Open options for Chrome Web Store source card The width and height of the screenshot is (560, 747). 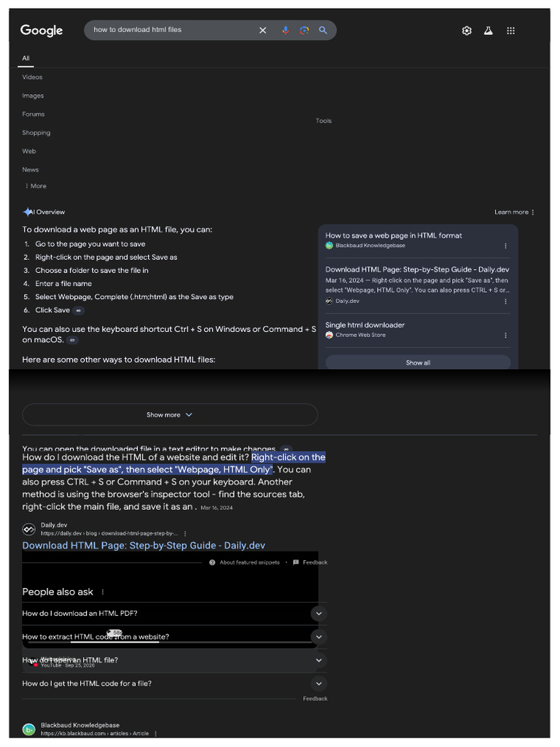505,336
